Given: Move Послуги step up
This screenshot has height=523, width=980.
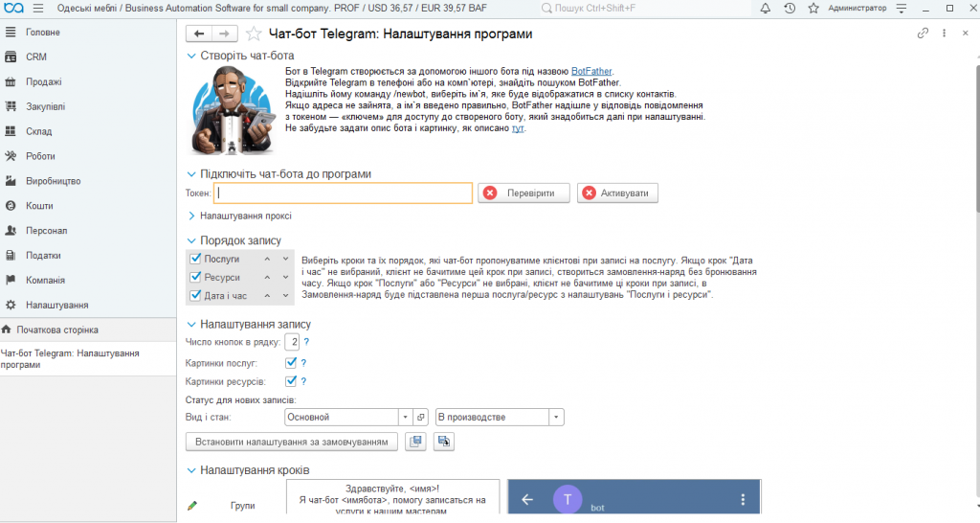Looking at the screenshot, I should [267, 259].
